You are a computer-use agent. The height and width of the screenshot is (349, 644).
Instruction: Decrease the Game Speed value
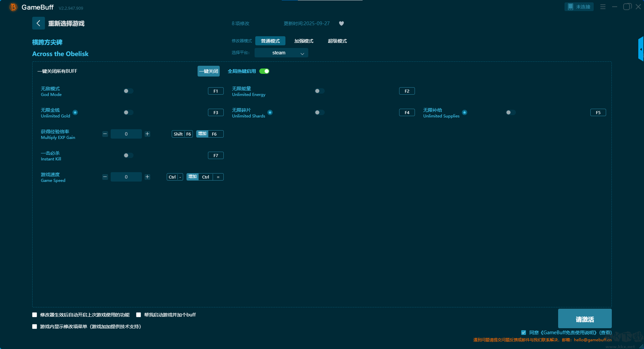(105, 177)
